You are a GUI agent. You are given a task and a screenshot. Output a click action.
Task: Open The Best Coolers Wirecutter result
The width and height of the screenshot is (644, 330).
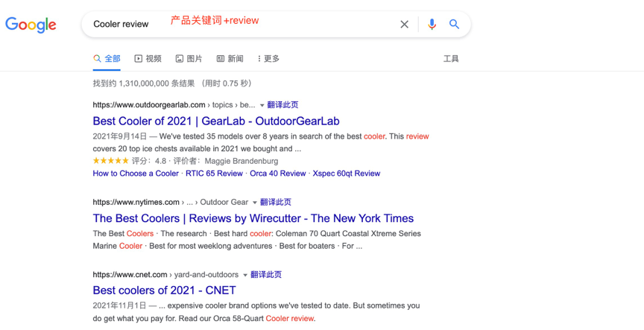253,218
